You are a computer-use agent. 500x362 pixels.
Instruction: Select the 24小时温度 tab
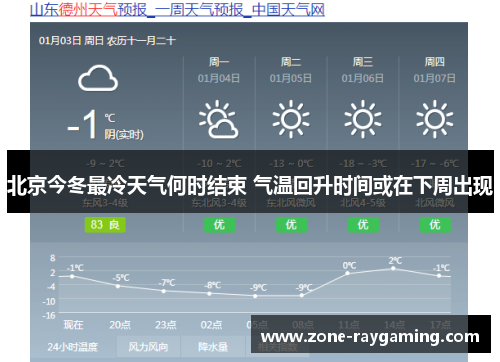click(x=73, y=347)
